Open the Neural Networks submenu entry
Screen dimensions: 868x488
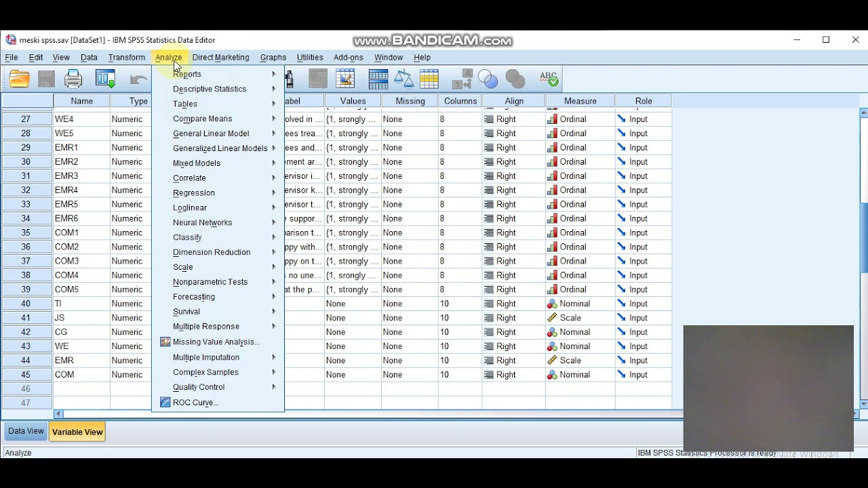point(218,223)
